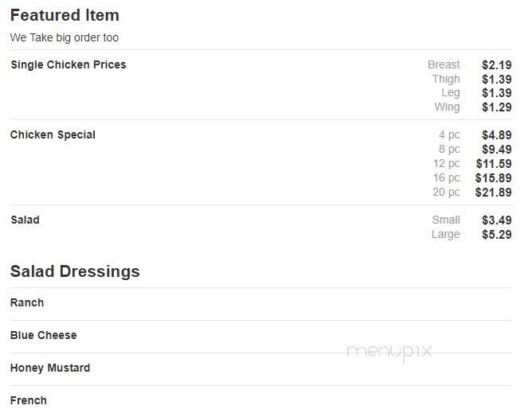Click the Breast $2.19 price
This screenshot has width=532, height=417.
[470, 64]
